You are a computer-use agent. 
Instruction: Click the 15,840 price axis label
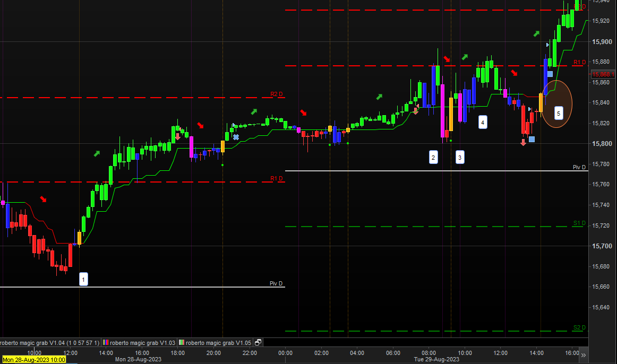point(602,102)
